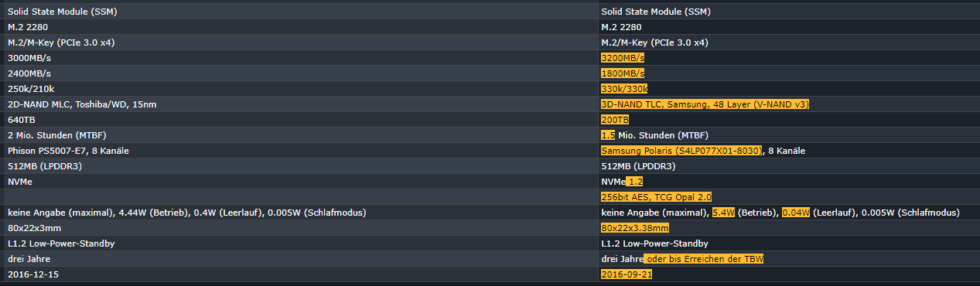Click the 2016-12-15 release date

tap(33, 274)
